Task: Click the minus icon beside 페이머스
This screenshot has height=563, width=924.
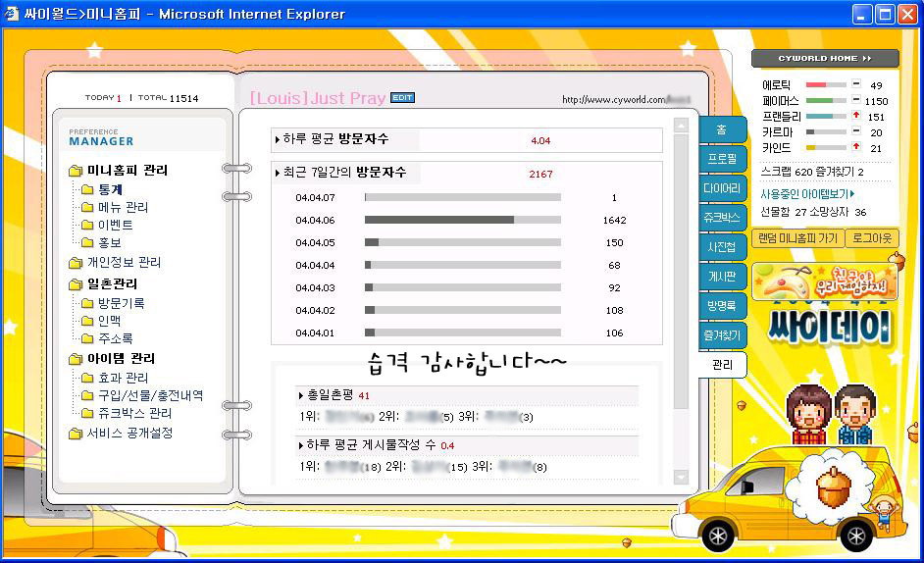Action: (856, 100)
